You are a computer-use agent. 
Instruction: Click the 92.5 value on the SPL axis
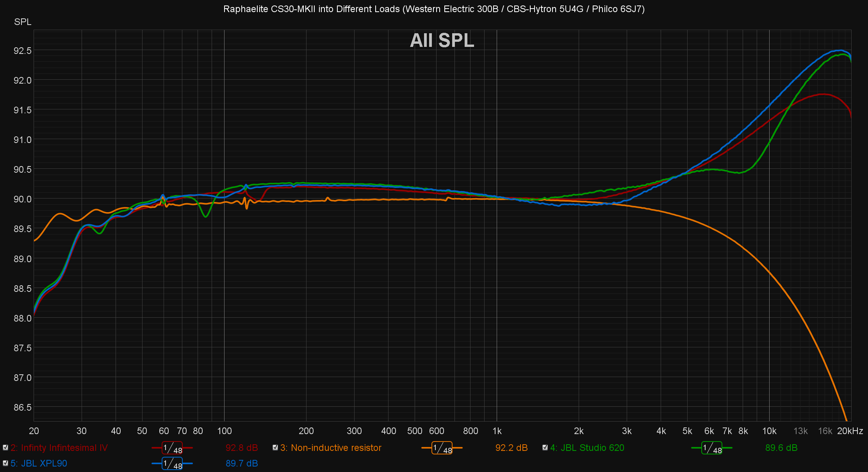tap(23, 50)
